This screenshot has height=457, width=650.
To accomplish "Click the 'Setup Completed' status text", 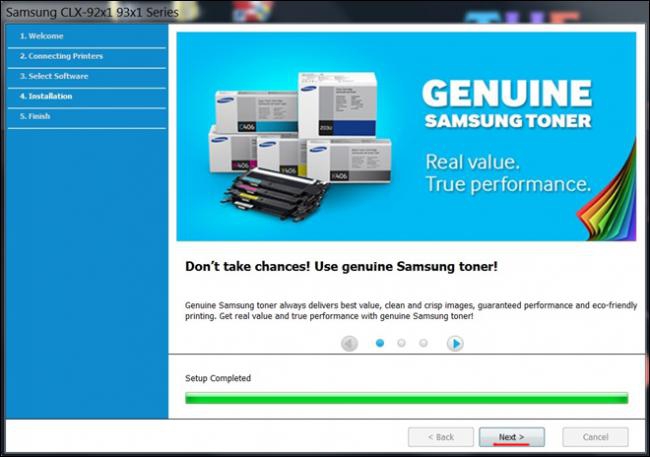I will tap(218, 378).
